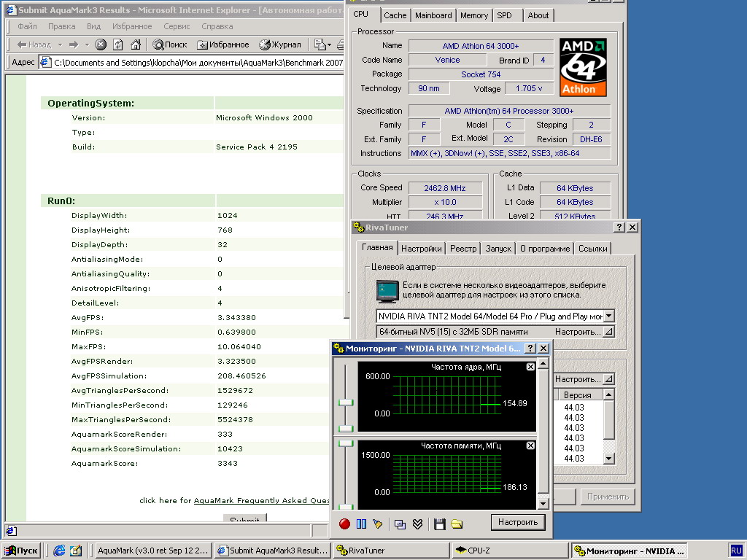Switch to Главная tab in RivaTuner

[377, 248]
